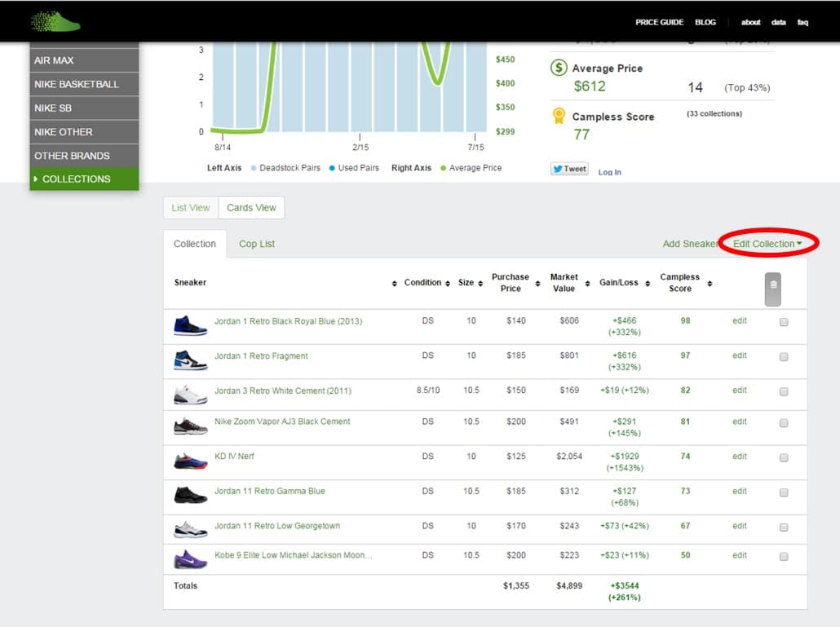The width and height of the screenshot is (840, 627).
Task: Sort by Sneaker column arrows
Action: pos(394,283)
